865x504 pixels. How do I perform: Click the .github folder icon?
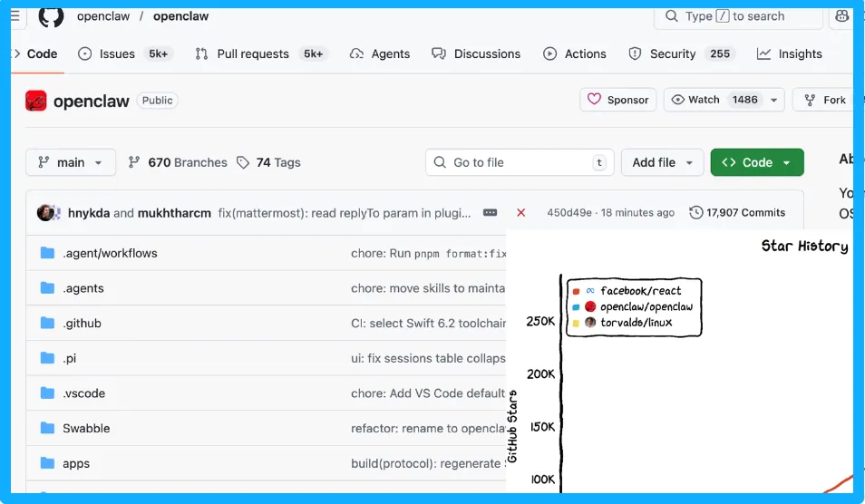click(x=47, y=323)
